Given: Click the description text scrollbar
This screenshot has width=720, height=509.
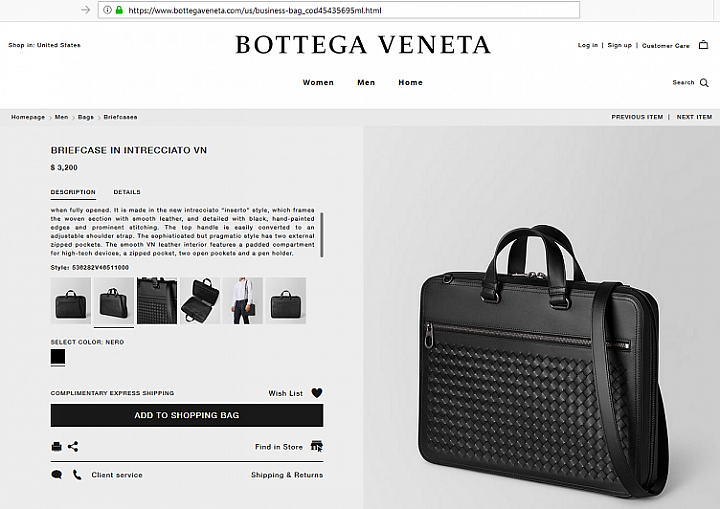Looking at the screenshot, I should pos(322,234).
